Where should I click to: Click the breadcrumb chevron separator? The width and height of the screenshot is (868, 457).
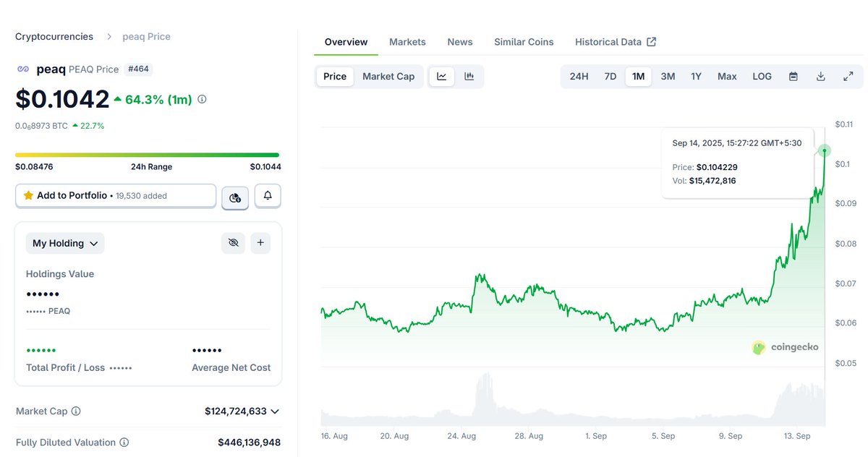[109, 36]
